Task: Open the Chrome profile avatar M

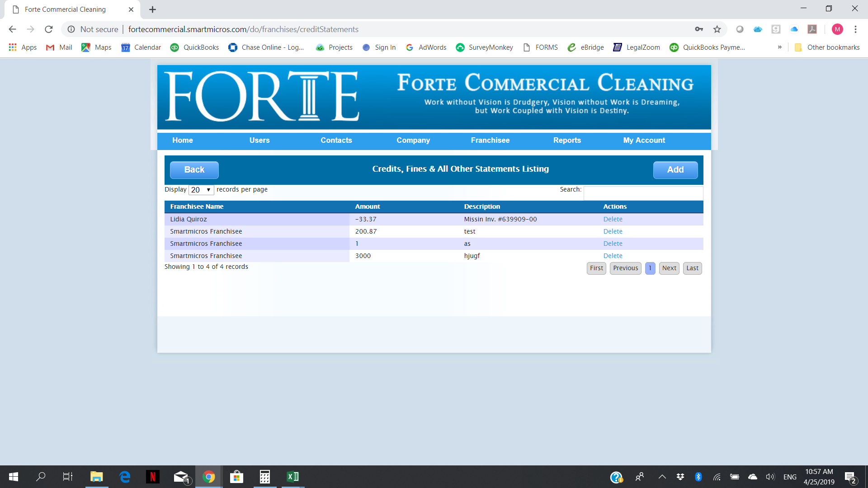Action: pyautogui.click(x=837, y=29)
